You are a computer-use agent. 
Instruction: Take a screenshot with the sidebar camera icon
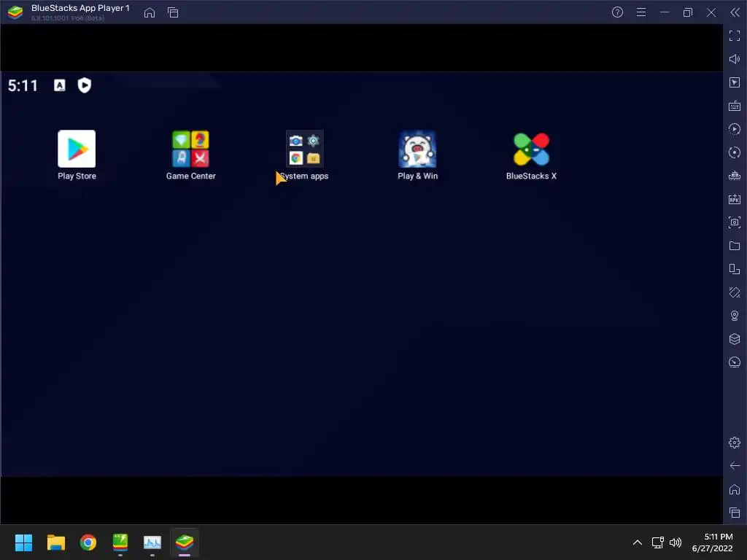(x=735, y=222)
